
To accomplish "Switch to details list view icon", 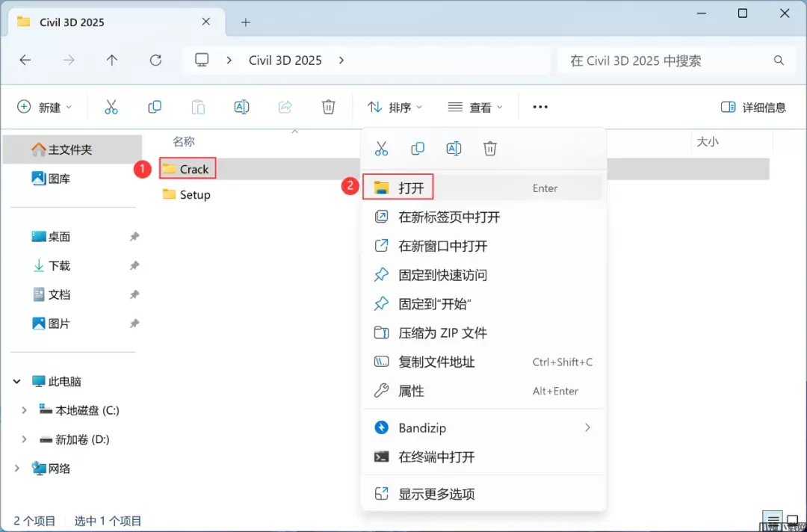I will pyautogui.click(x=773, y=520).
